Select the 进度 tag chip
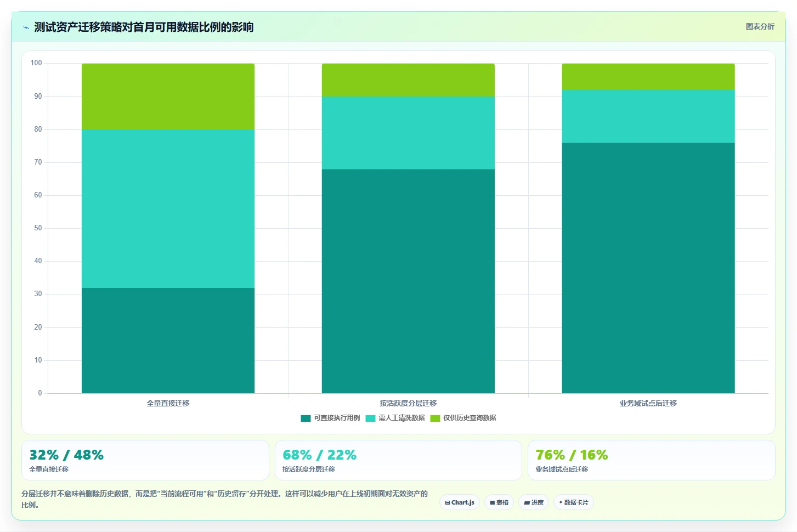The height and width of the screenshot is (532, 797). [x=534, y=502]
